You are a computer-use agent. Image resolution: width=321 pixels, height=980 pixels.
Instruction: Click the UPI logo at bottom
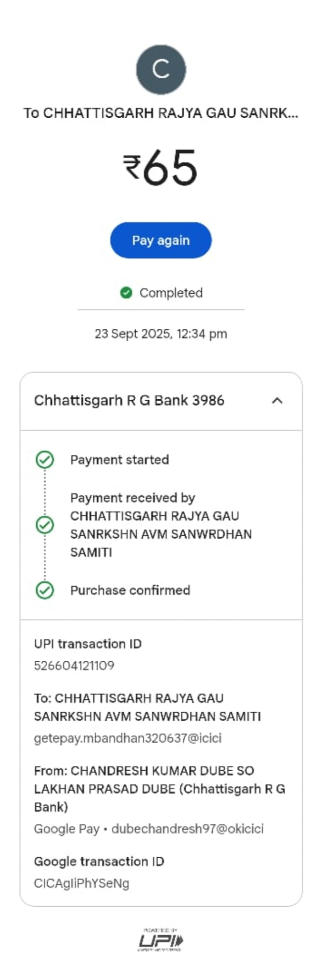click(160, 940)
